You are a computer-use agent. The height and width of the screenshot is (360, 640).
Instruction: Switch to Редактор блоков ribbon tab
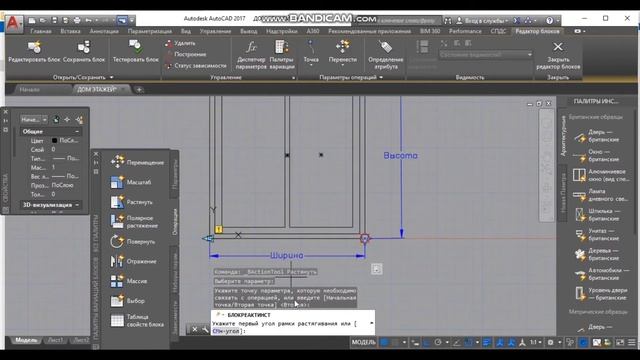coord(537,31)
